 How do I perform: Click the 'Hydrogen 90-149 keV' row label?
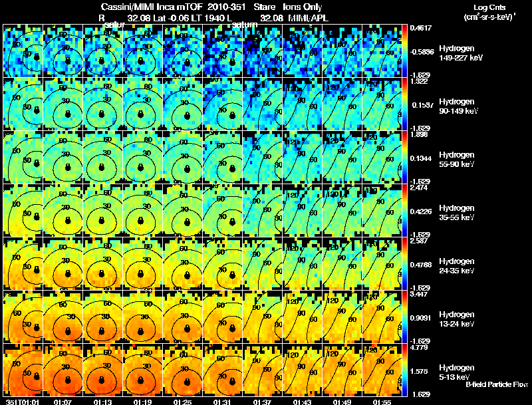click(459, 106)
